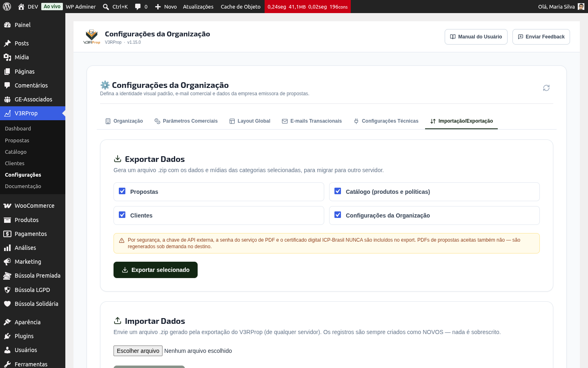Click the Usuários person icon
Viewport: 588px width, 368px height.
(7, 350)
